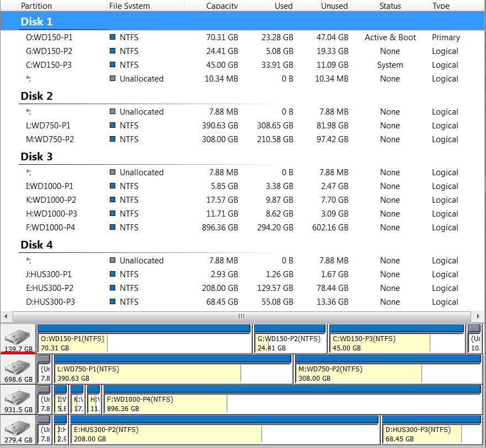Select the J: partition block in disk map
This screenshot has width=486, height=448.
pyautogui.click(x=61, y=430)
